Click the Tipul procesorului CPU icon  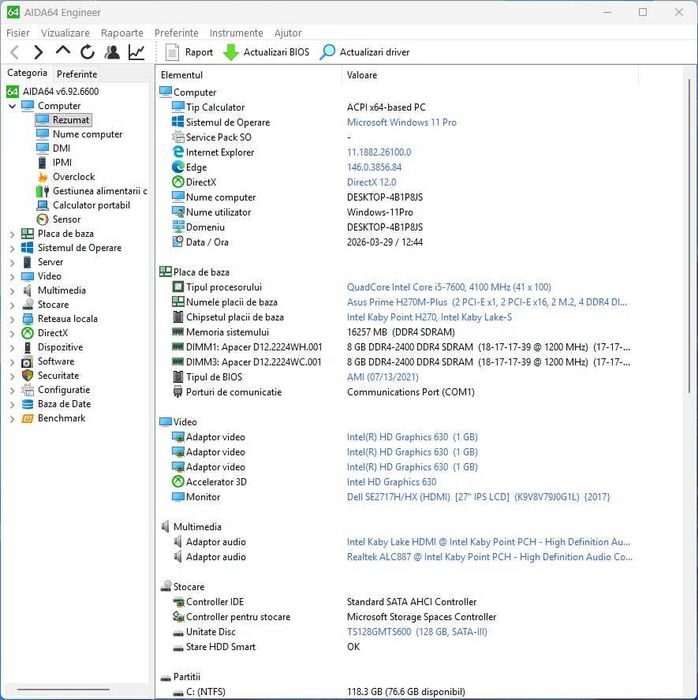click(x=178, y=287)
